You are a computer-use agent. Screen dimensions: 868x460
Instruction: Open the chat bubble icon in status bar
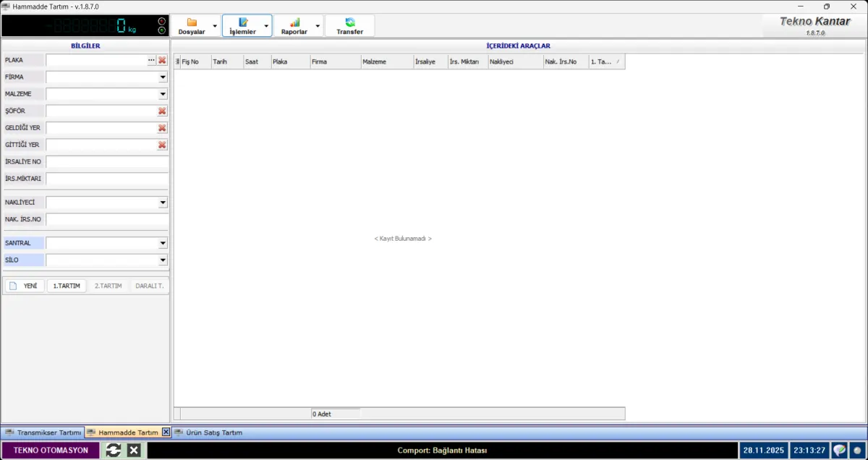[839, 451]
